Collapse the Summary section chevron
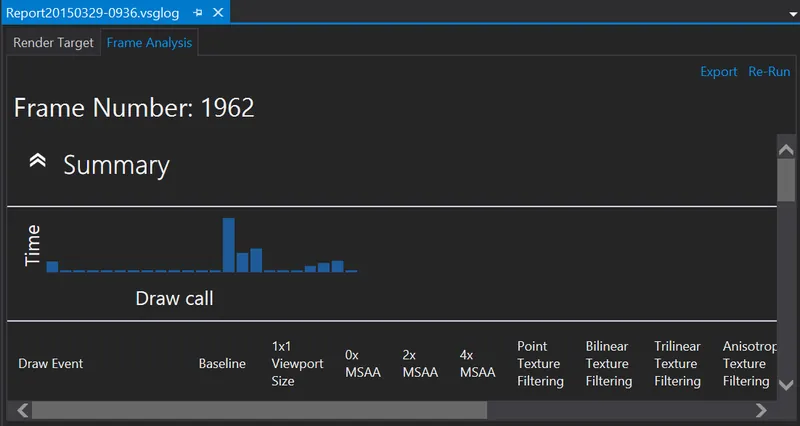The height and width of the screenshot is (426, 800). point(38,161)
